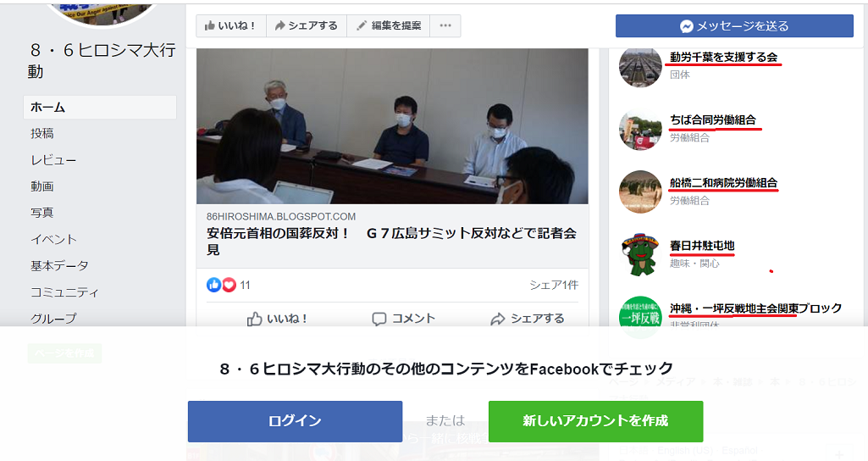Open 動労千葉を支援する会 profile picture
This screenshot has width=868, height=461.
tap(640, 66)
